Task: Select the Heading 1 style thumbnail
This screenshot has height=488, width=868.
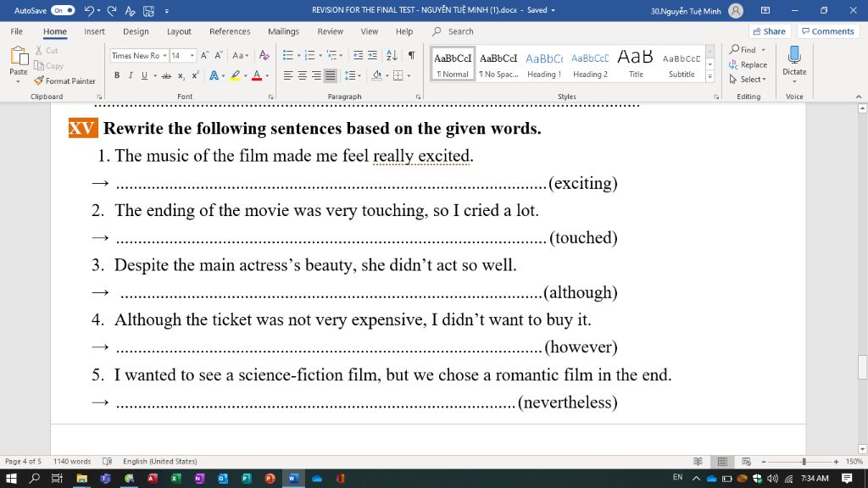Action: coord(544,64)
